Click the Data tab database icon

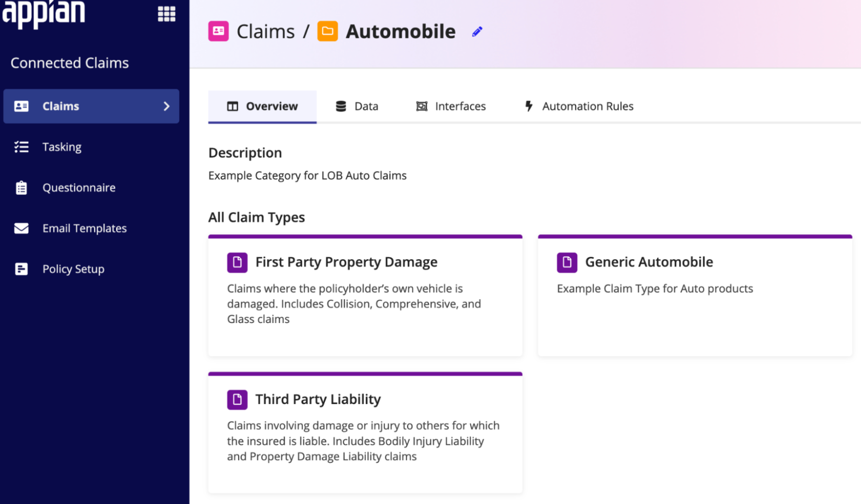(x=341, y=107)
